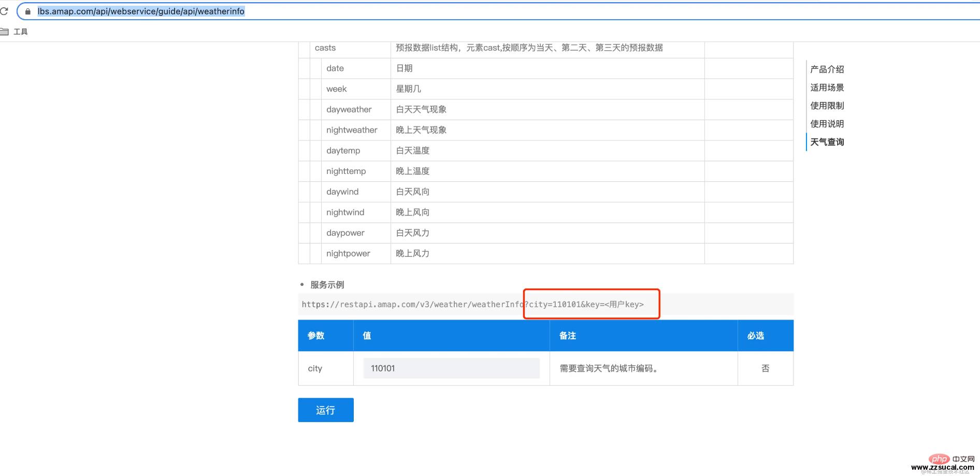Click the casts row name
Viewport: 980px width, 476px height.
tap(325, 48)
